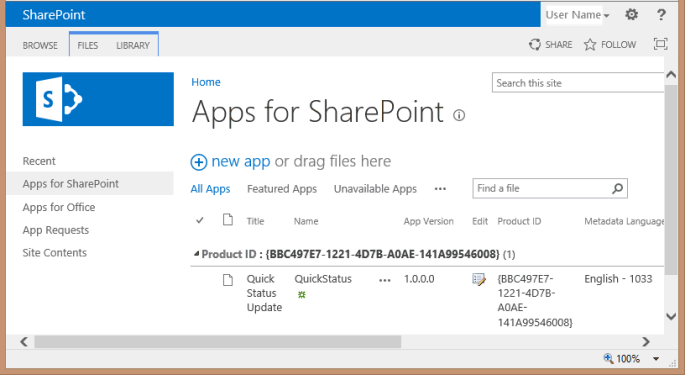The width and height of the screenshot is (685, 375).
Task: Click the green new-item star under QuickStatus
Action: coord(301,295)
